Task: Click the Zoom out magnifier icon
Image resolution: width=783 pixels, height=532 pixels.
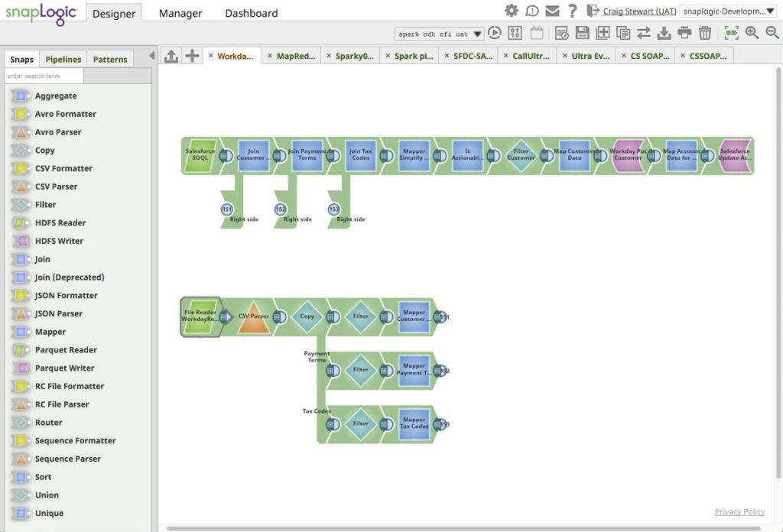Action: click(x=772, y=33)
